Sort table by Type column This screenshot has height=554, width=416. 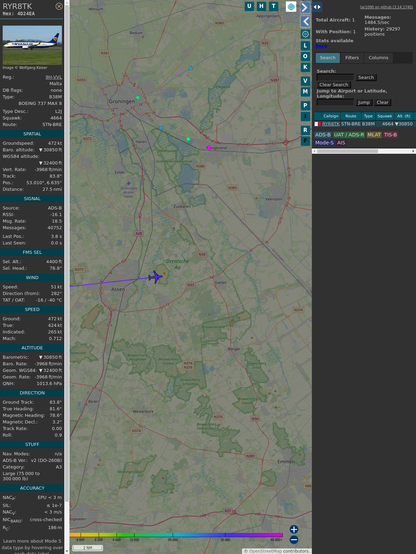point(368,116)
